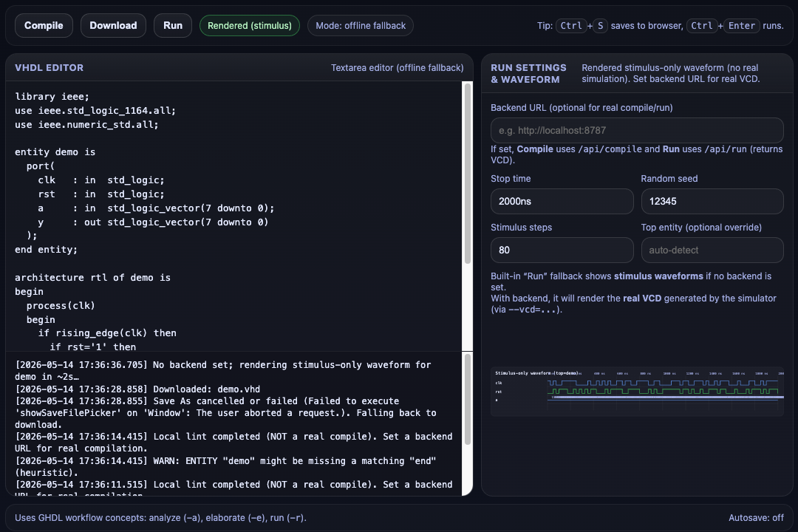798x532 pixels.
Task: Click the 'Save As cancelled or failed' log entry
Action: 225,413
